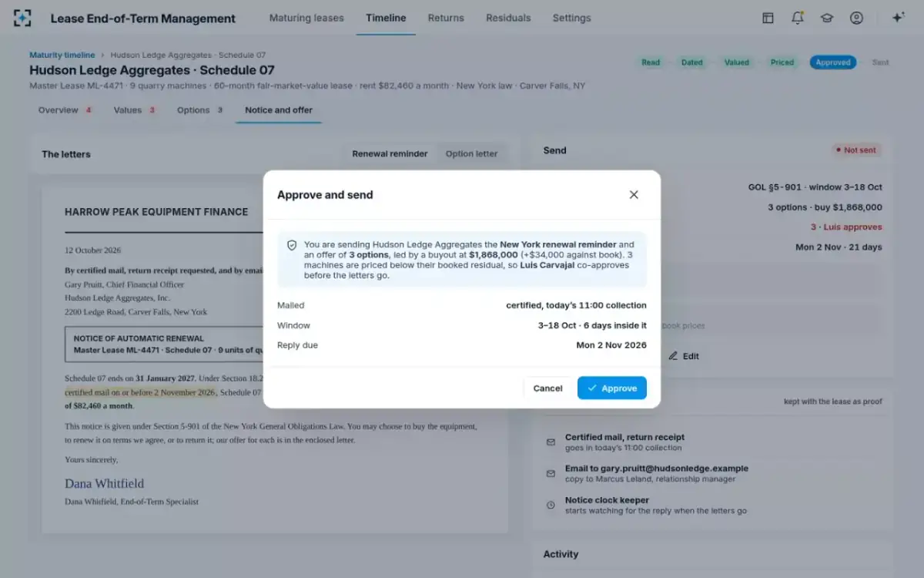
Task: Cancel the Approve and send dialog
Action: click(x=547, y=388)
